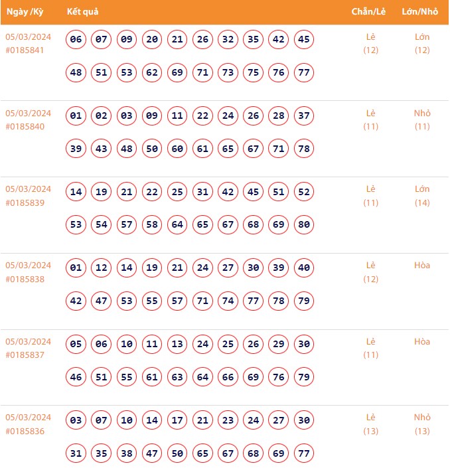This screenshot has width=450, height=476.
Task: Pick the number 37 ball
Action: pos(304,116)
